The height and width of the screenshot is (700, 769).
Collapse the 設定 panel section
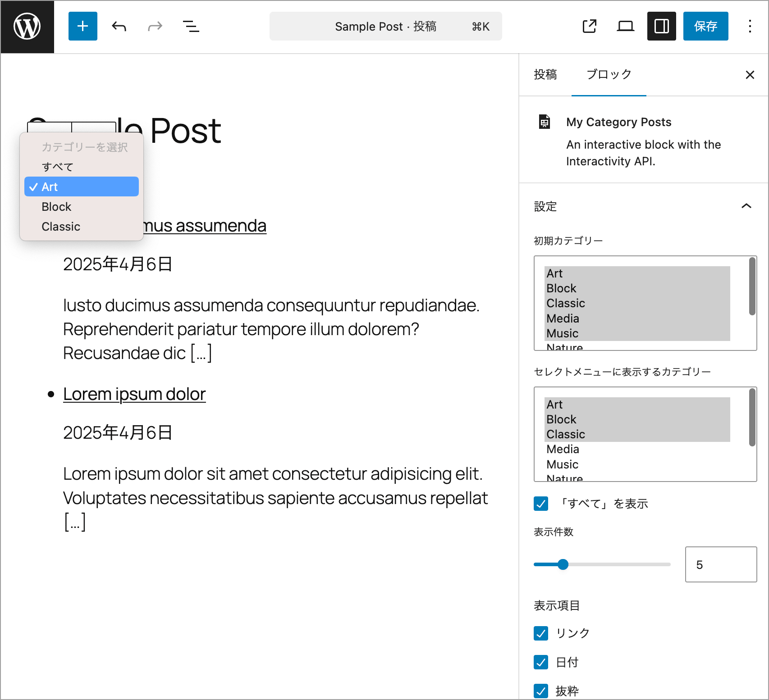pyautogui.click(x=746, y=206)
